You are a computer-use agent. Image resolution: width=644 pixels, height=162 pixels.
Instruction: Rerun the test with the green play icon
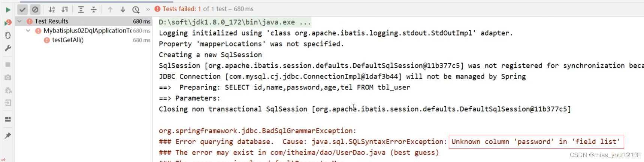coord(8,10)
